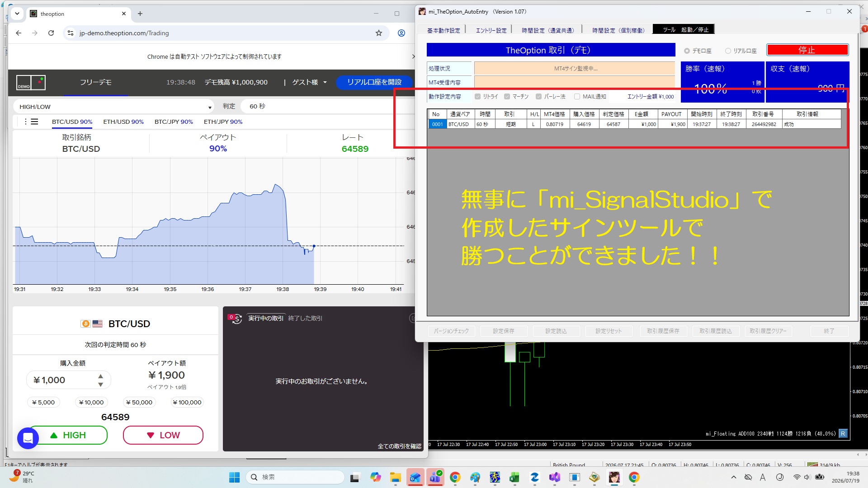Open the 時間設定（通貨共通）tab
Image resolution: width=868 pixels, height=488 pixels.
tap(547, 30)
